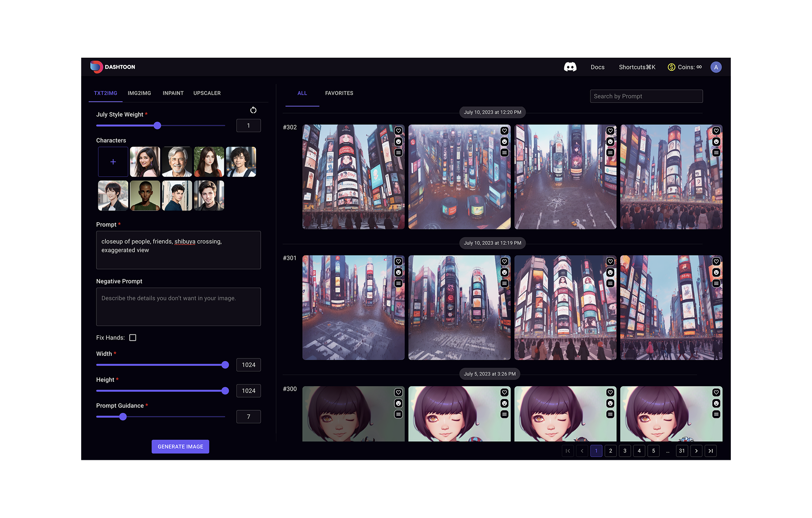812x518 pixels.
Task: Favorite the fourth image in batch #300
Action: [716, 392]
